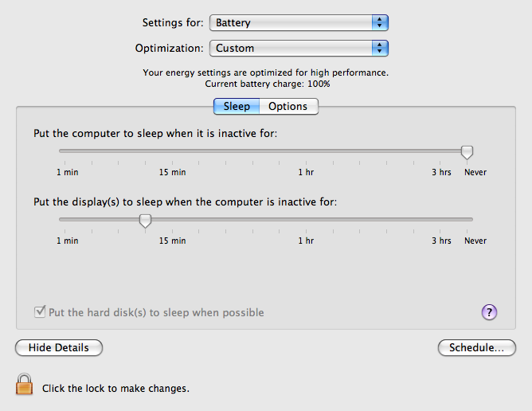Open the purple help question mark button

coord(489,312)
